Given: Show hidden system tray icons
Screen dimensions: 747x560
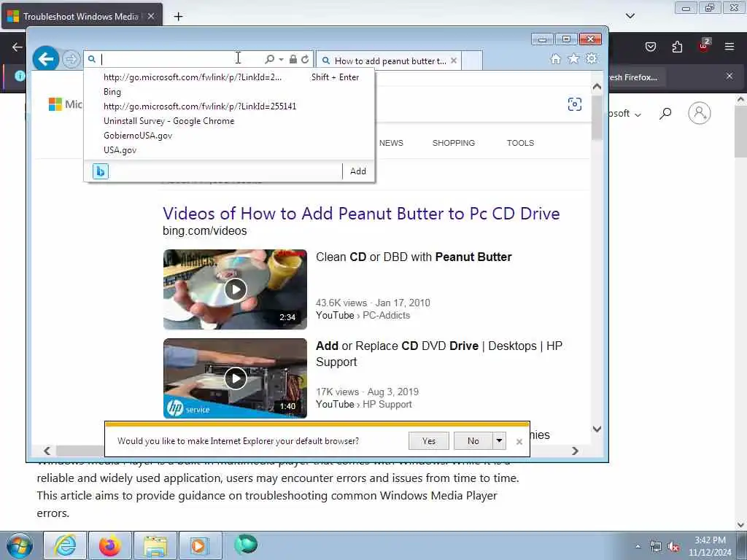Looking at the screenshot, I should pyautogui.click(x=638, y=547).
